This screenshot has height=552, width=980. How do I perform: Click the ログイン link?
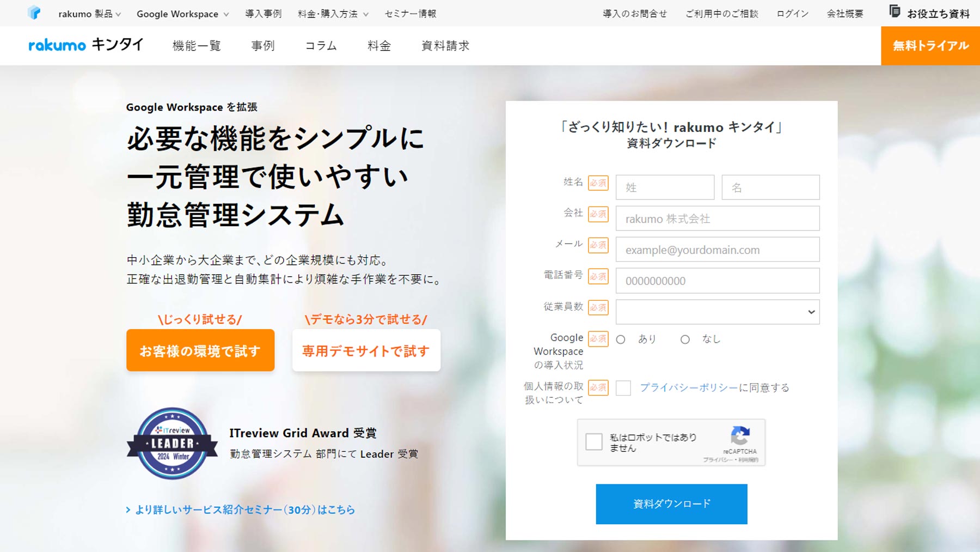point(793,14)
